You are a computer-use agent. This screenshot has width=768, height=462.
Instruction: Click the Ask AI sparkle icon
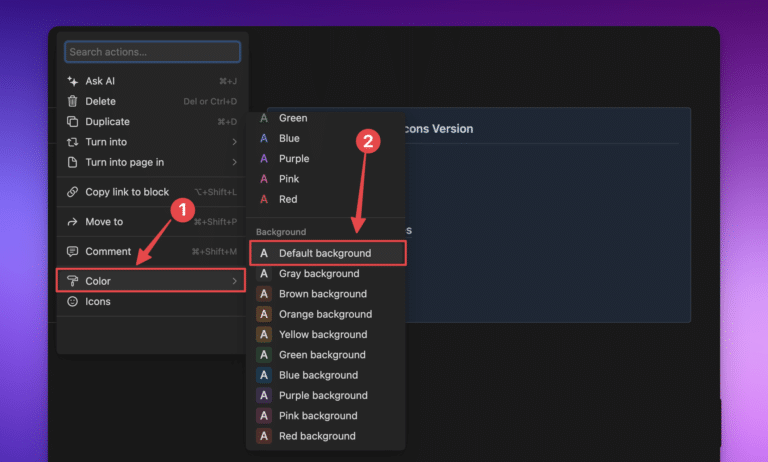72,81
